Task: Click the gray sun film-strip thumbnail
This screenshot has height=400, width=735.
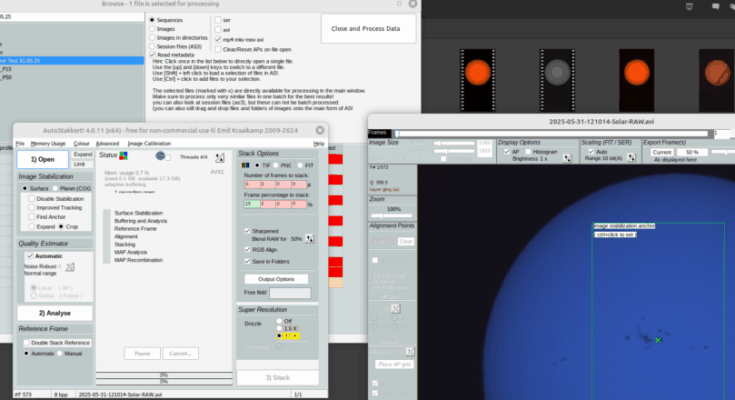Action: (555, 70)
